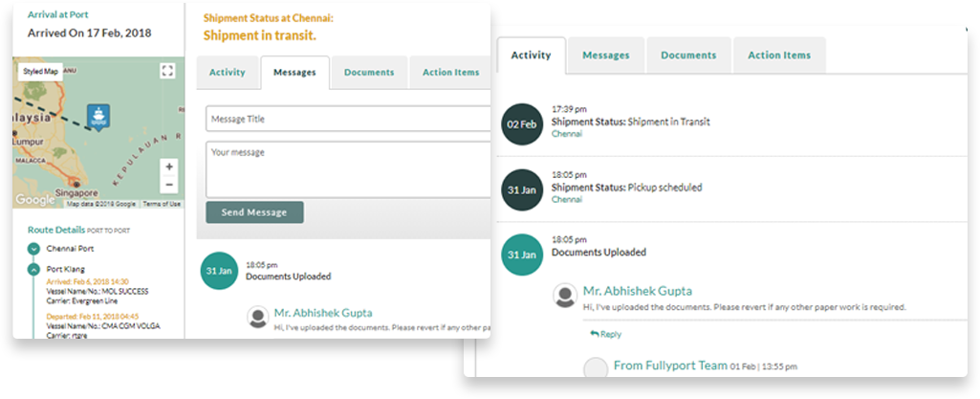Screen dimensions: 980x399
Task: Toggle fullscreen view of the map
Action: (x=167, y=71)
